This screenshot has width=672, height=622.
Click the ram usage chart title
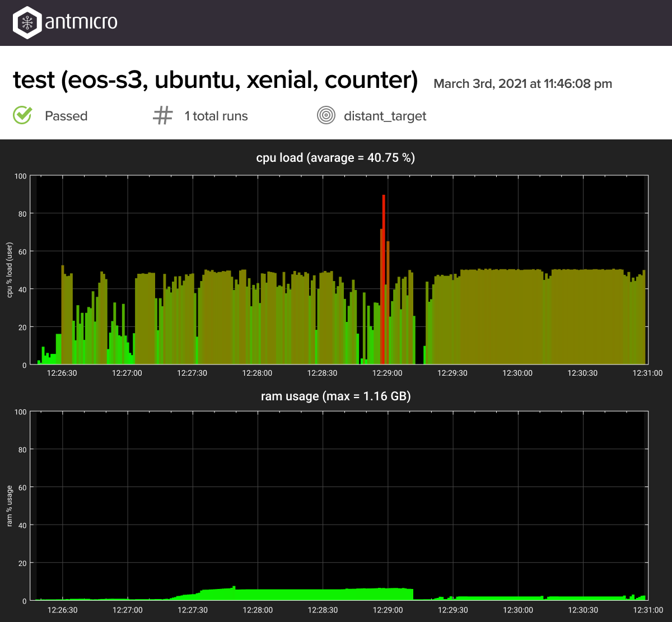point(335,396)
